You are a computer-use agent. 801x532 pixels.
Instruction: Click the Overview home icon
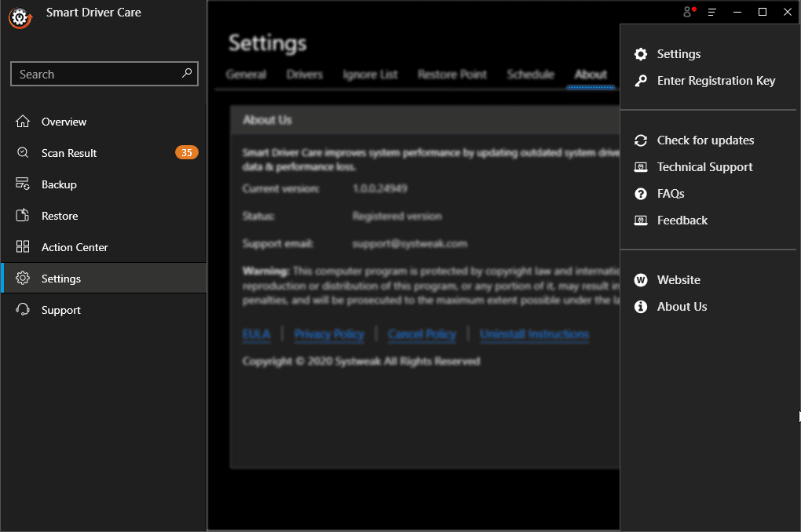point(23,122)
